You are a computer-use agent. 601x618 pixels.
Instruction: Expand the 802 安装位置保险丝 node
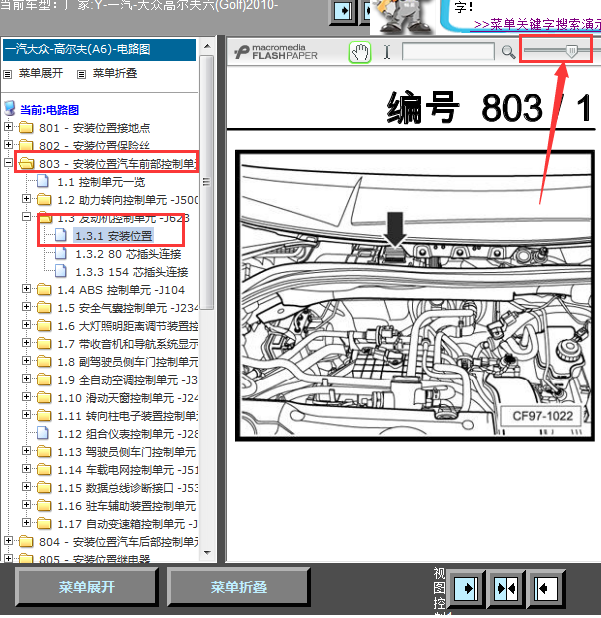pyautogui.click(x=8, y=145)
